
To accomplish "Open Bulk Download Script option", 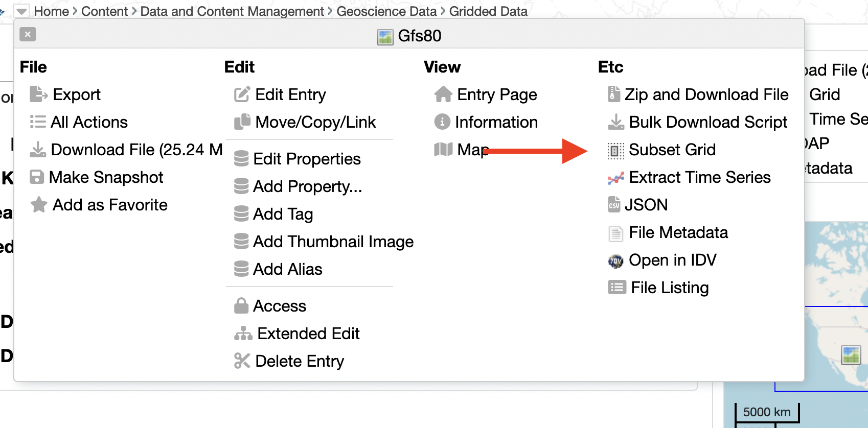I will (x=707, y=122).
